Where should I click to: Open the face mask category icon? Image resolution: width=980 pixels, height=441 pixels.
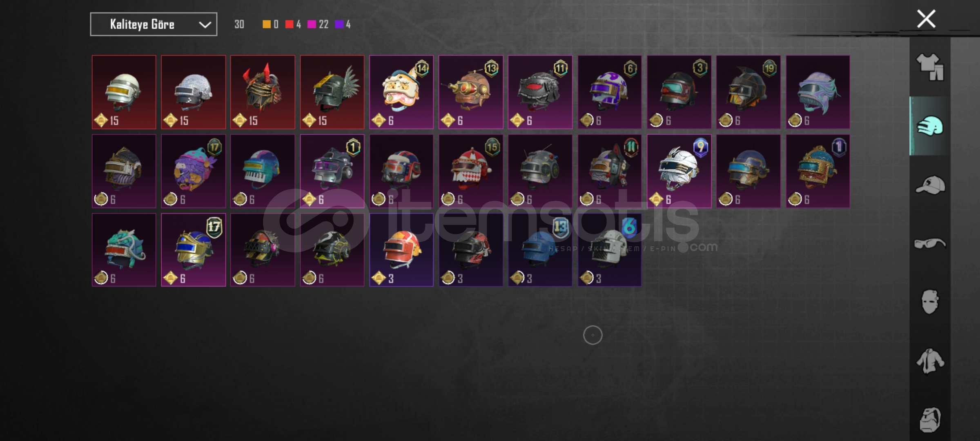pos(930,302)
